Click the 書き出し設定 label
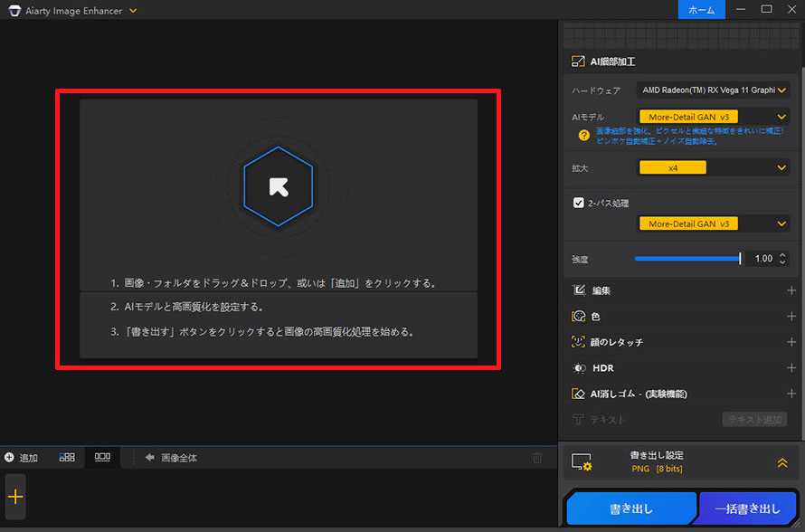This screenshot has width=805, height=532. (657, 455)
